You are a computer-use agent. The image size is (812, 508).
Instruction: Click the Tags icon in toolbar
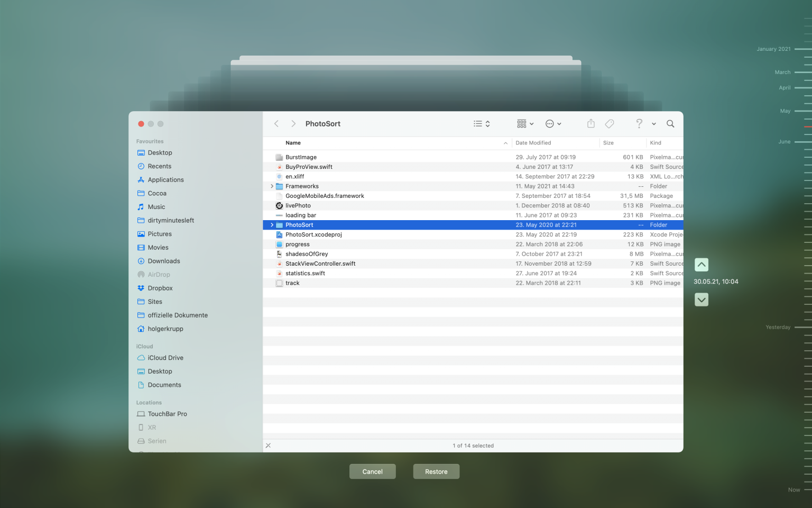[610, 124]
